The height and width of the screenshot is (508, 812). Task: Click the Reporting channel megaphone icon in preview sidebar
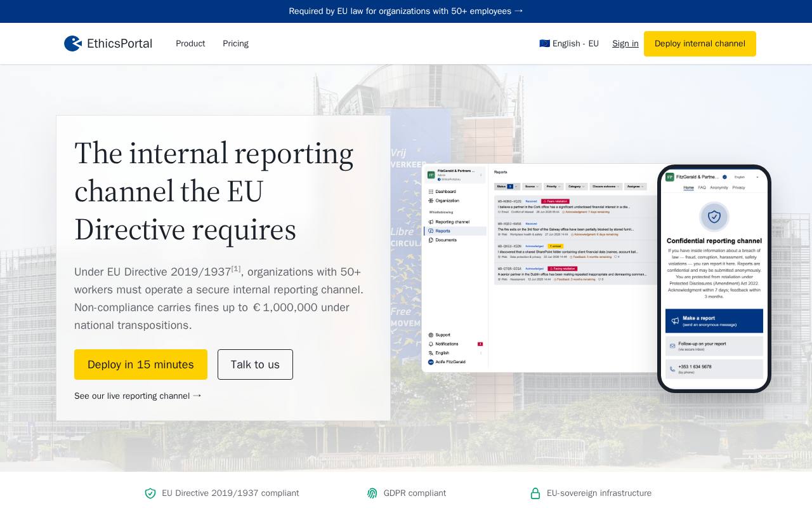pyautogui.click(x=431, y=222)
